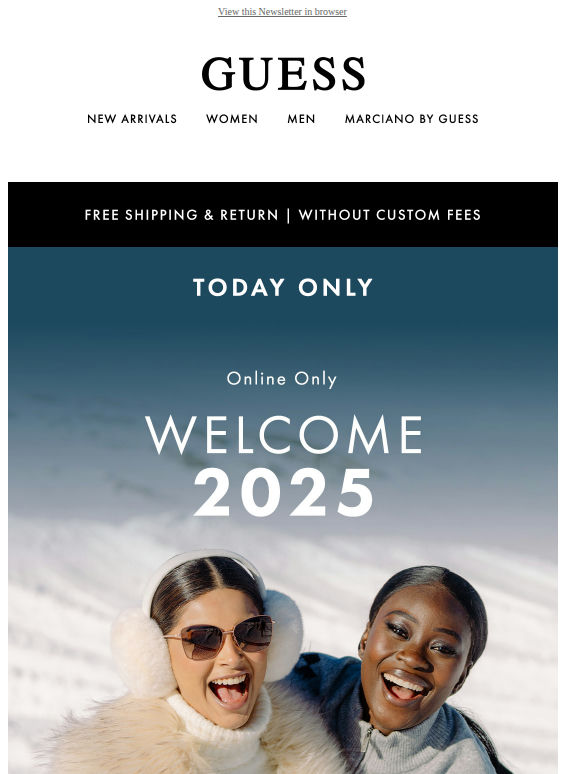Click the WITHOUT CUSTOM FEES text

point(389,215)
